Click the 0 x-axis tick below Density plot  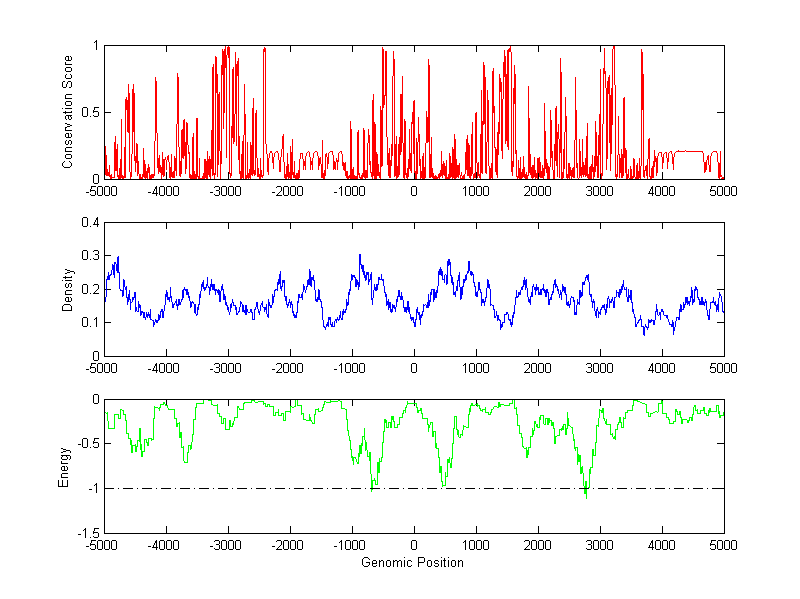point(413,367)
